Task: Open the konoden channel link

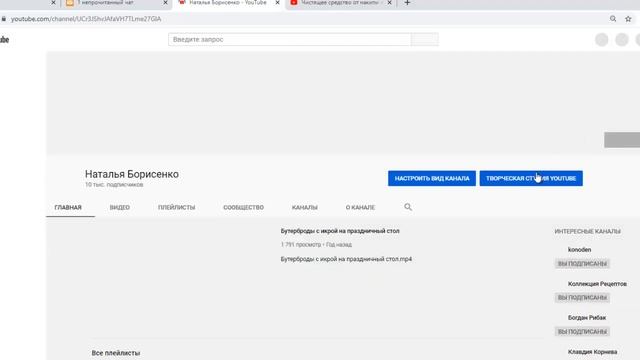Action: click(x=579, y=249)
